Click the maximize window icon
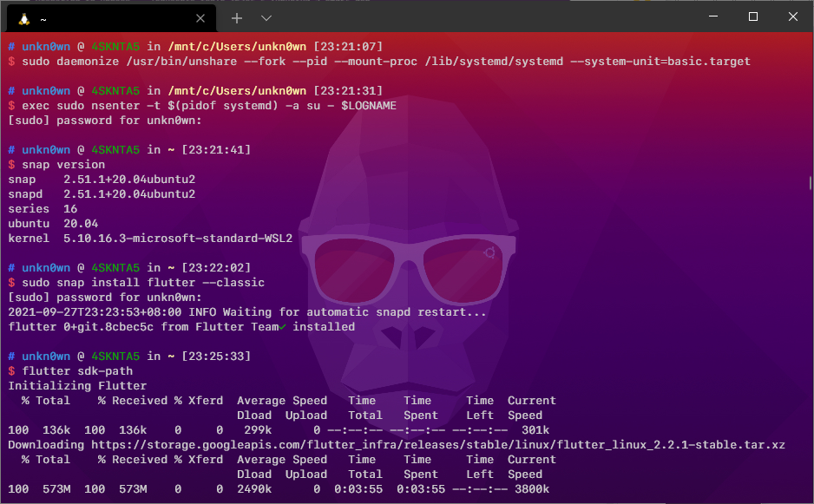The image size is (814, 504). point(752,16)
